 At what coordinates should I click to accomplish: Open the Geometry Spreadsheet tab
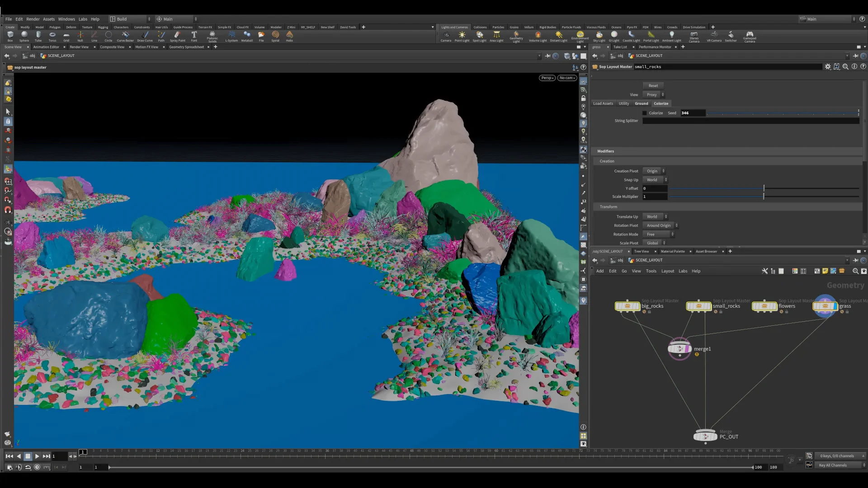tap(186, 47)
